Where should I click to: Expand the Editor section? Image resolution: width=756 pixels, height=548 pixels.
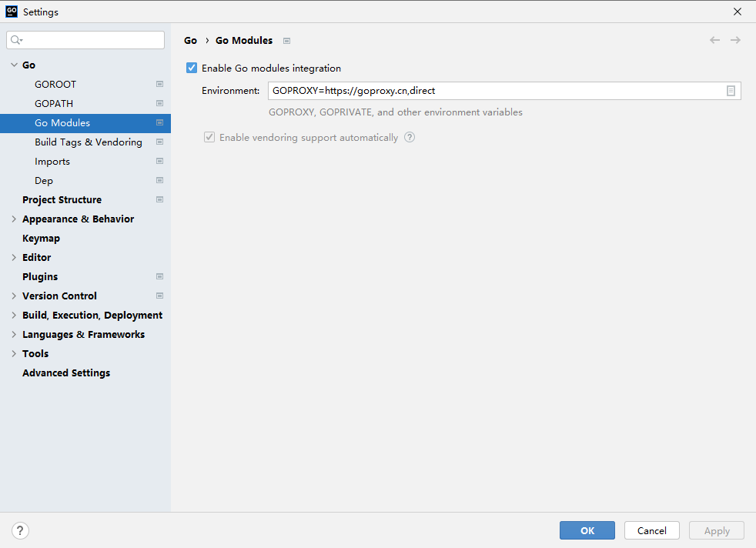pyautogui.click(x=14, y=257)
